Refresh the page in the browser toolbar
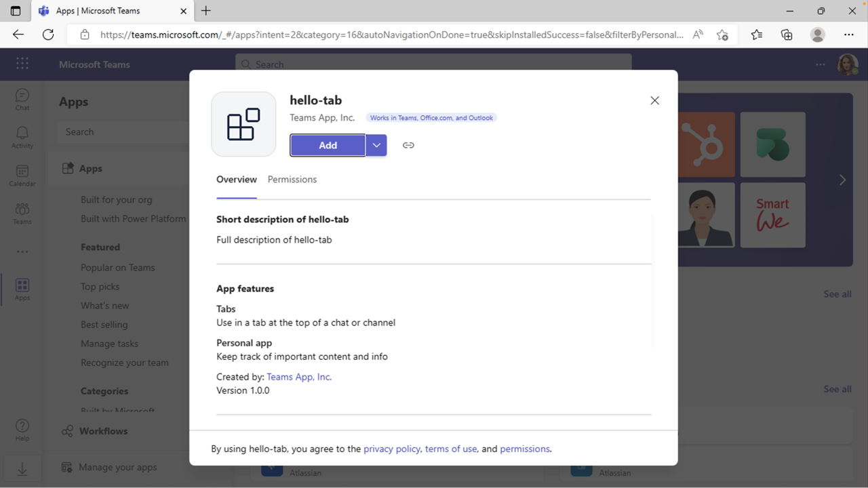The height and width of the screenshot is (488, 868). pyautogui.click(x=48, y=35)
